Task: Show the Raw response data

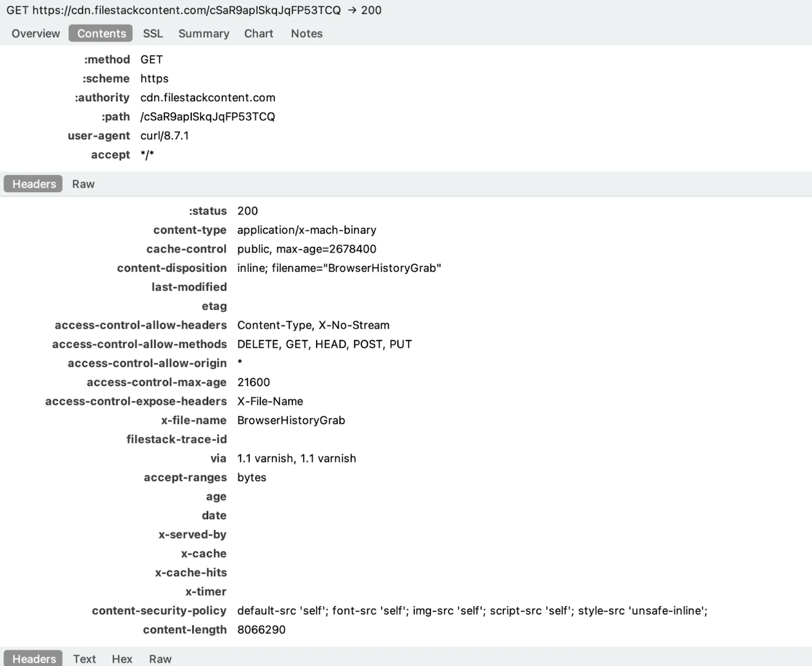Action: (160, 658)
